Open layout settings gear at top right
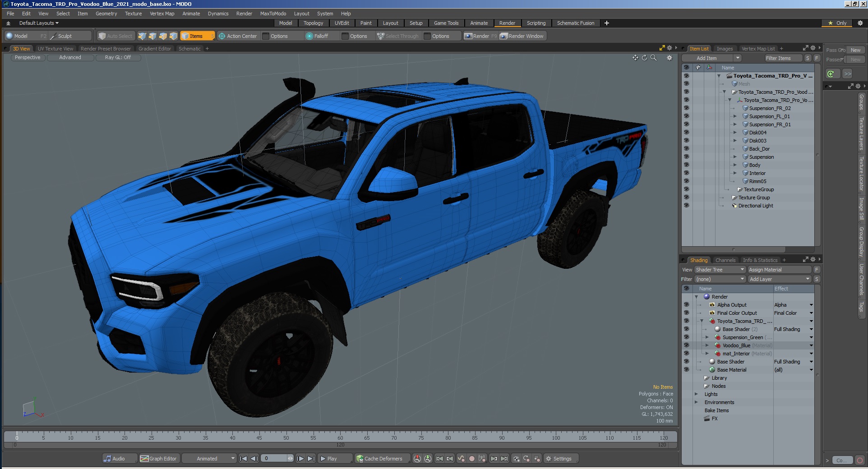868x469 pixels. tap(860, 23)
